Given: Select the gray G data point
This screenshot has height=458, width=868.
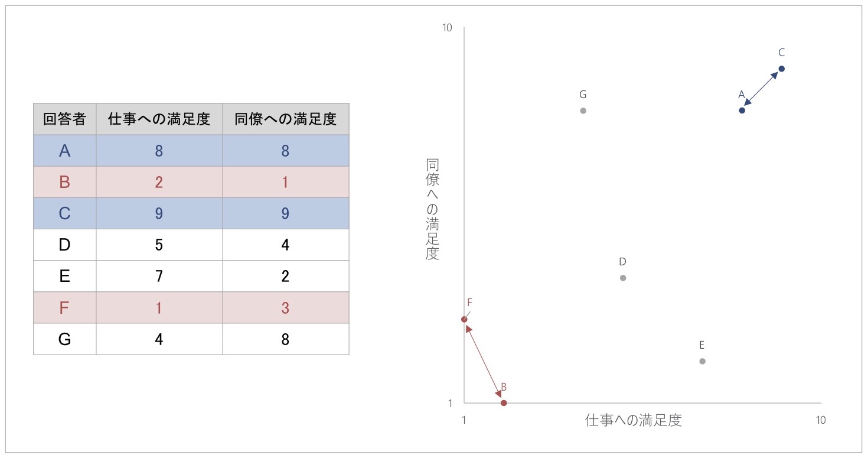Looking at the screenshot, I should (x=583, y=111).
